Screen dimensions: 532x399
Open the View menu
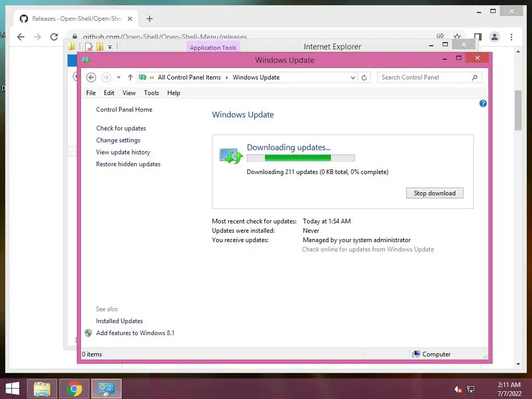(129, 93)
